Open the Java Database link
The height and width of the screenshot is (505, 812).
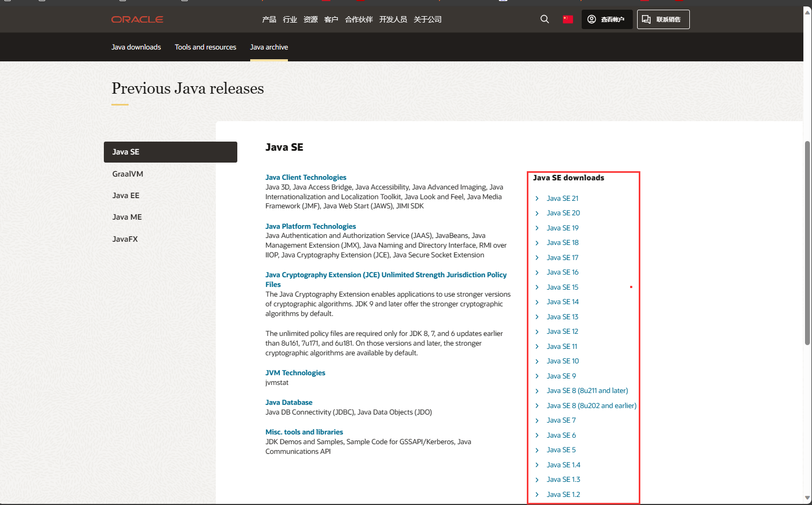click(289, 402)
